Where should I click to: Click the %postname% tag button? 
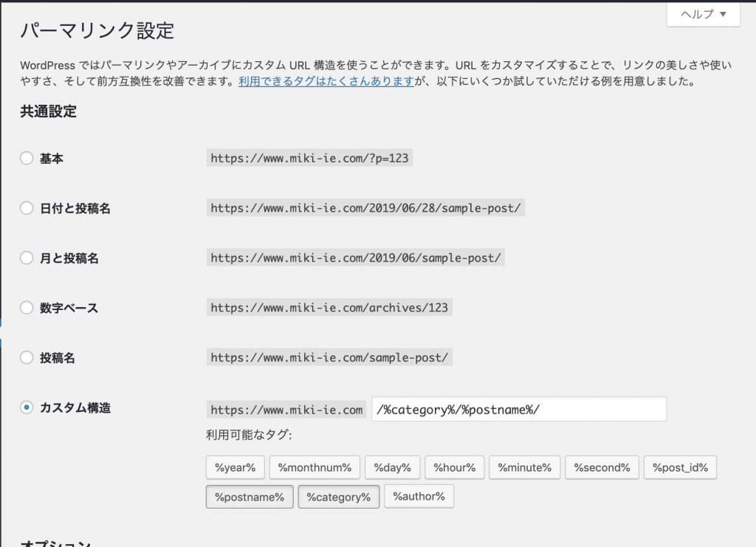pyautogui.click(x=249, y=496)
